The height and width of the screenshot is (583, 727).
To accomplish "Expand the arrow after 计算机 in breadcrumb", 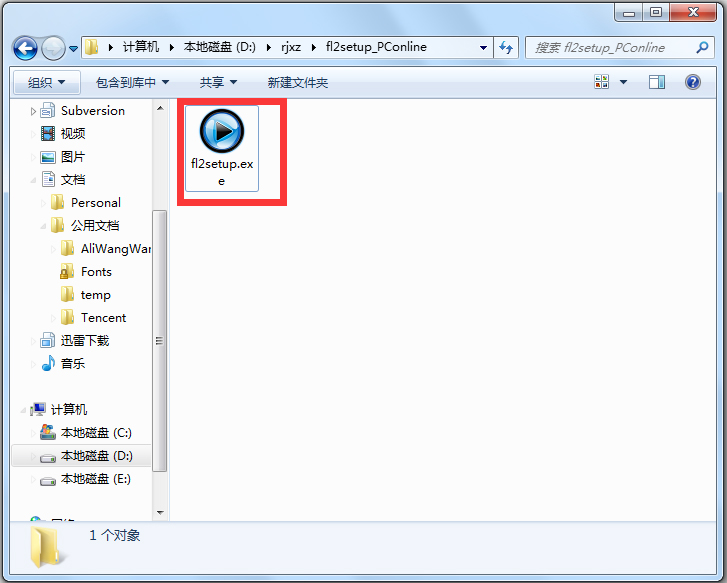I will [172, 47].
